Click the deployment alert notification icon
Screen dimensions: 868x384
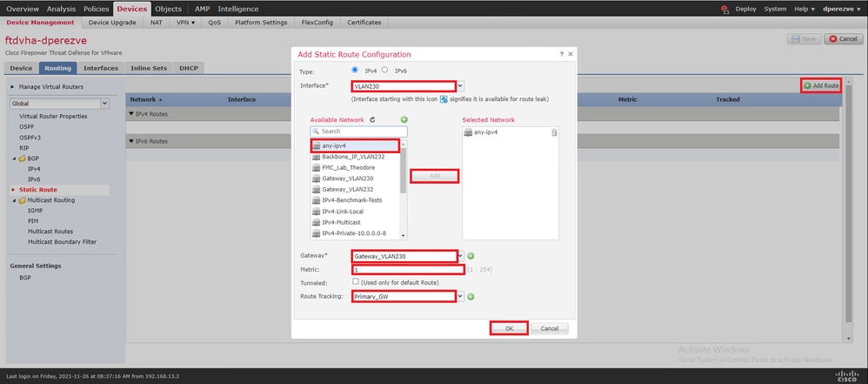tap(725, 10)
